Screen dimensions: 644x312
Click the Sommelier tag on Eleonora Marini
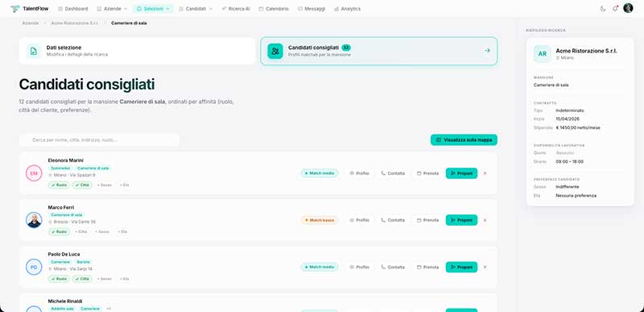click(60, 168)
